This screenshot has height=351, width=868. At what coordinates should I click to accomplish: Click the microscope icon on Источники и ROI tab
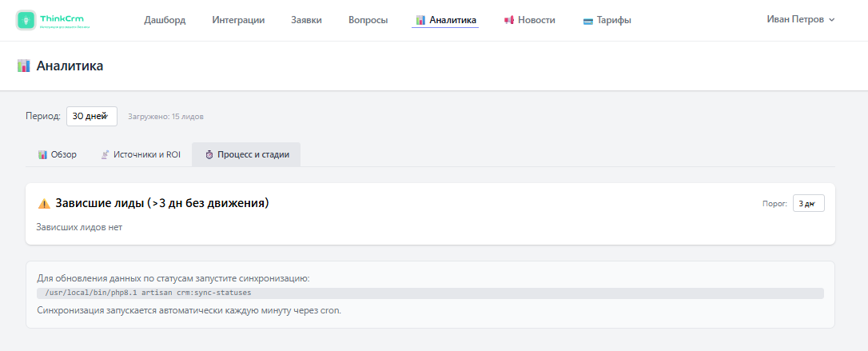(105, 155)
